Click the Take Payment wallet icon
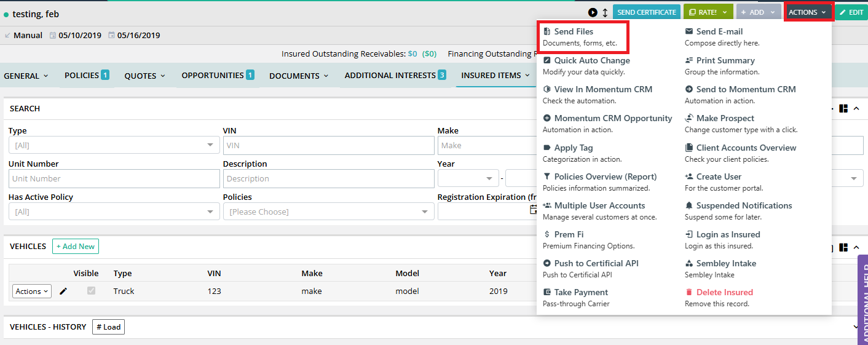The width and height of the screenshot is (868, 345). (x=547, y=292)
